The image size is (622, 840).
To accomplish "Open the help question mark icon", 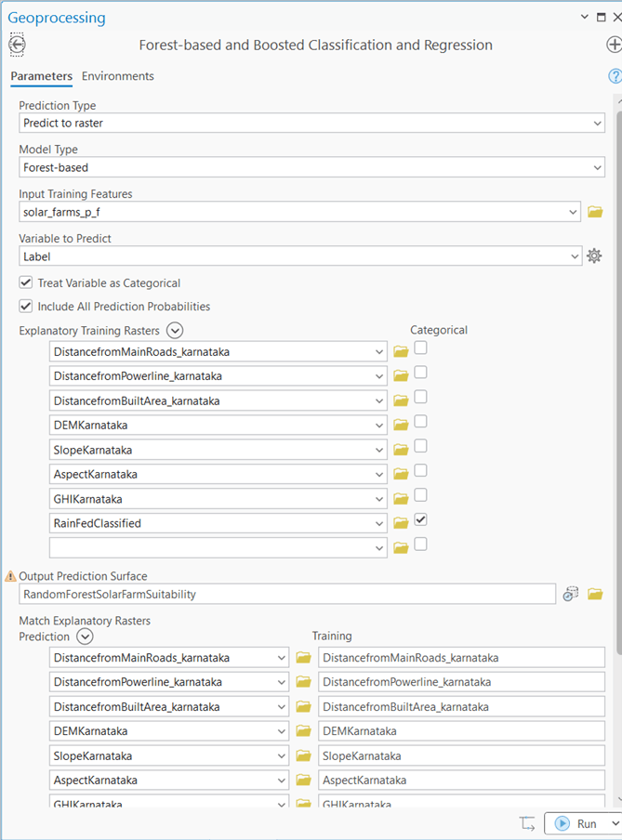I will [615, 75].
